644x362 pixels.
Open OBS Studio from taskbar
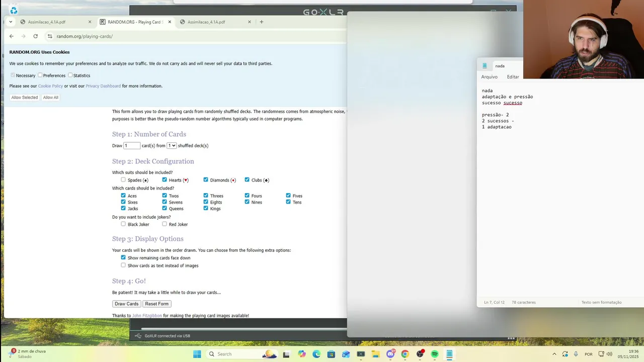click(420, 354)
